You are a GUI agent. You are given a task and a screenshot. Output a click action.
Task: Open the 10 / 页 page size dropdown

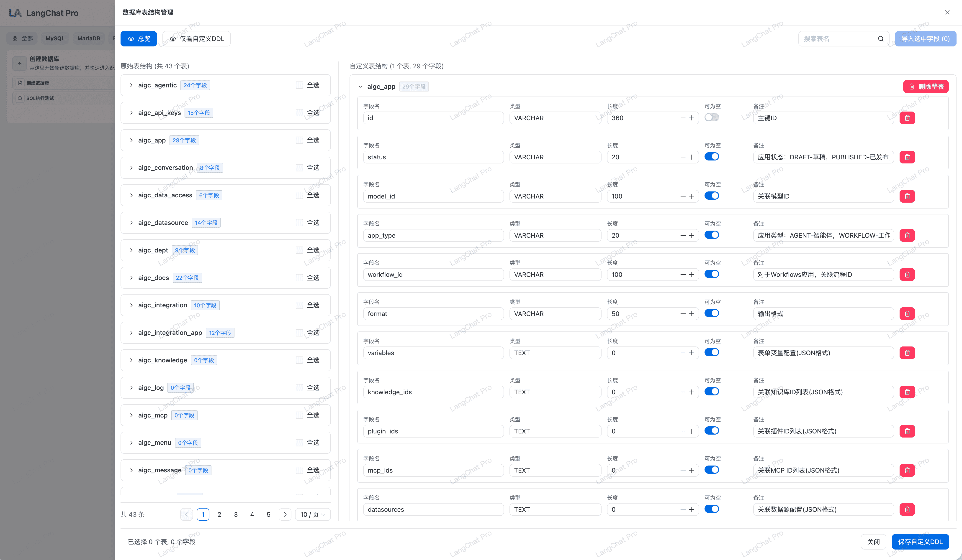click(x=312, y=514)
